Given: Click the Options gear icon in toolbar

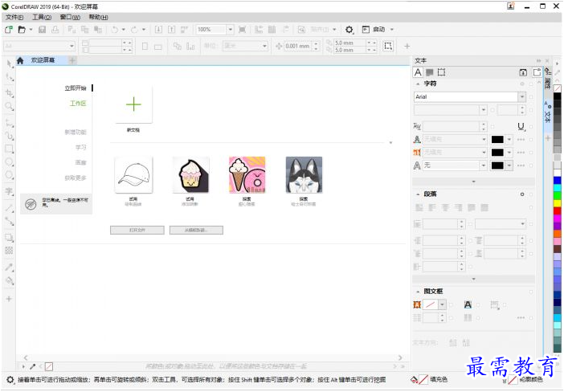Looking at the screenshot, I should [x=349, y=30].
